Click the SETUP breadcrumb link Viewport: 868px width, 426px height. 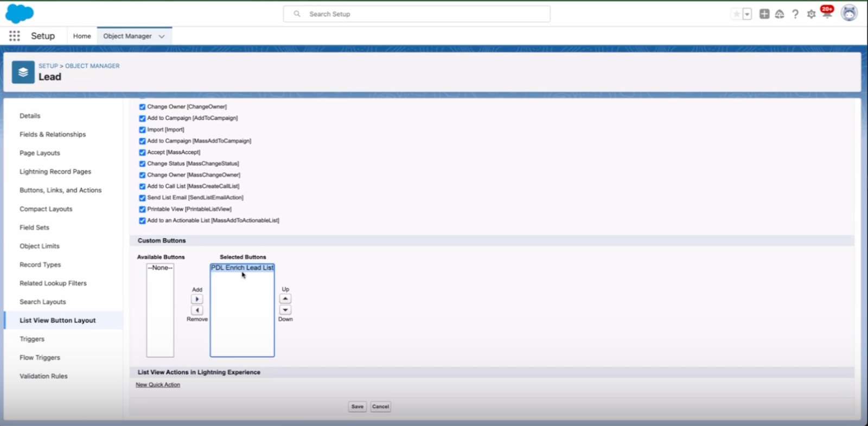coord(48,66)
